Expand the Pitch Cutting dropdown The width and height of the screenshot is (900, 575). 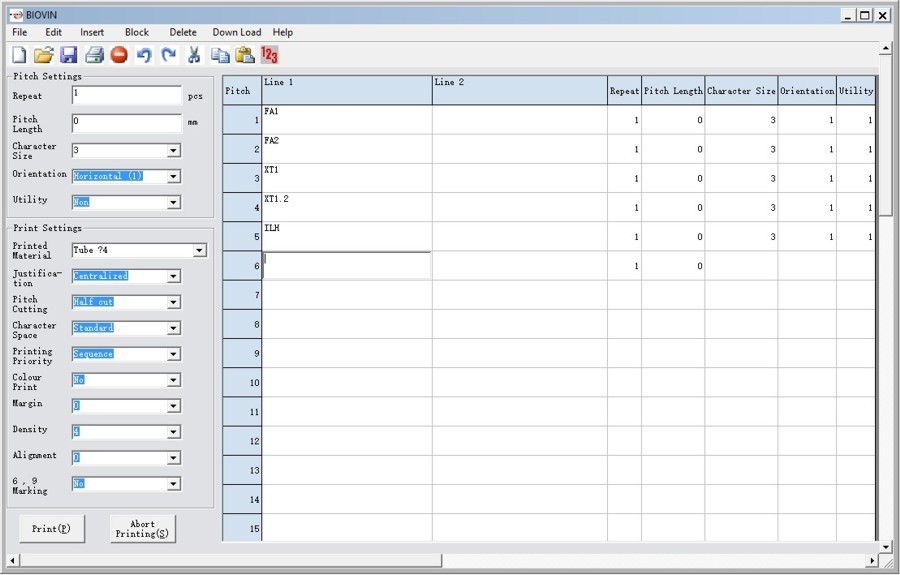(173, 302)
